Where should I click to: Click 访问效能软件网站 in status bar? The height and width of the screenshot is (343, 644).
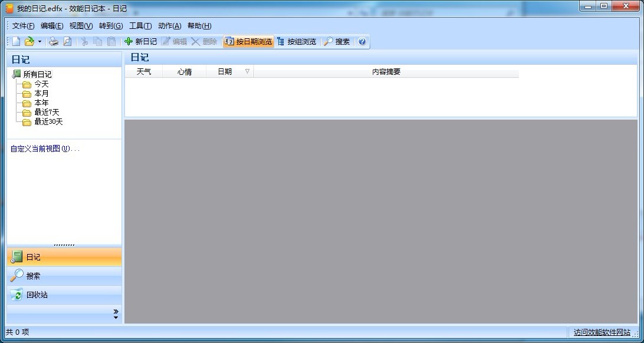(x=602, y=332)
